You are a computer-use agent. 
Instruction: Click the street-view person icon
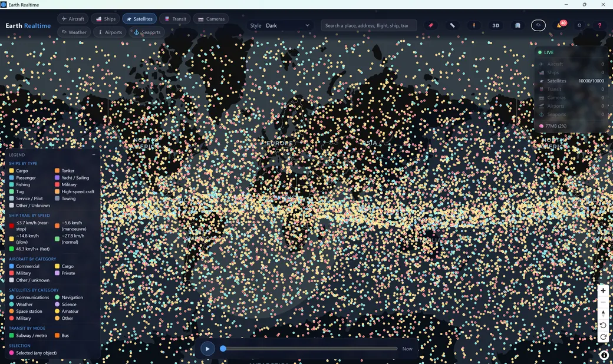pos(474,25)
